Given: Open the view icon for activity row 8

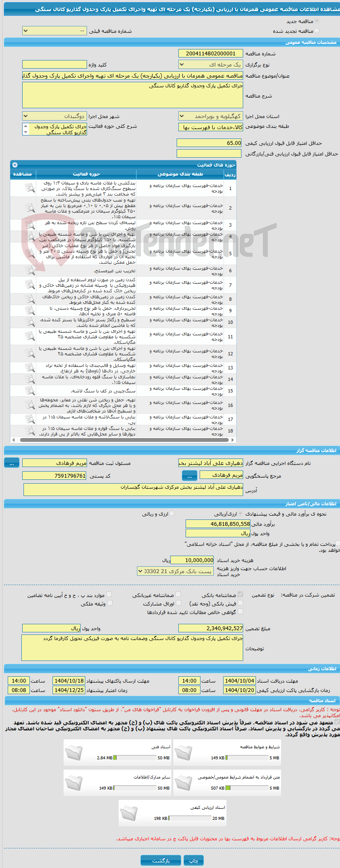Looking at the screenshot, I should click(x=29, y=299).
